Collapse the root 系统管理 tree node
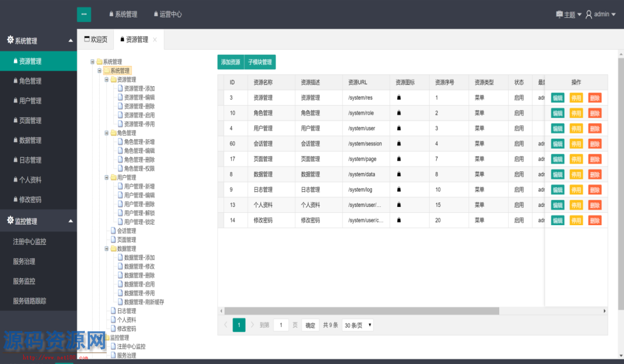The width and height of the screenshot is (624, 364). 93,61
